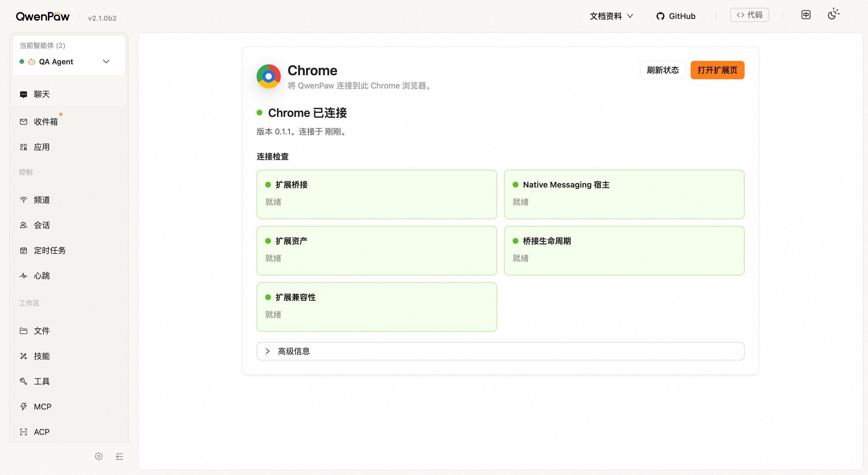Click the channels wifi icon

23,200
